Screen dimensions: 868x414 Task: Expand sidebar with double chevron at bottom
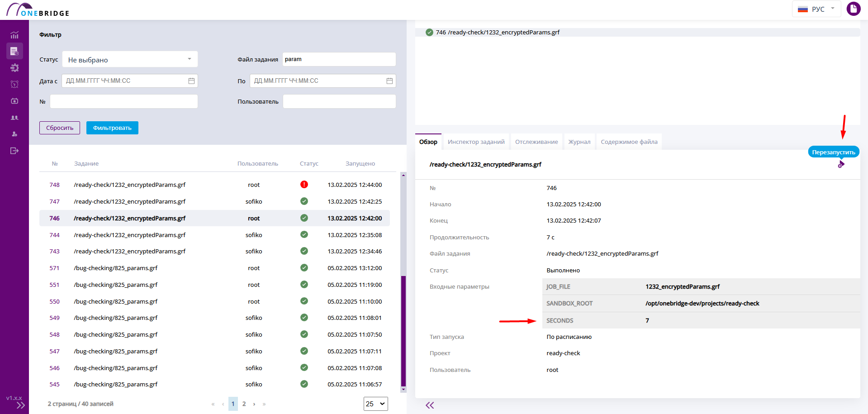coord(21,405)
